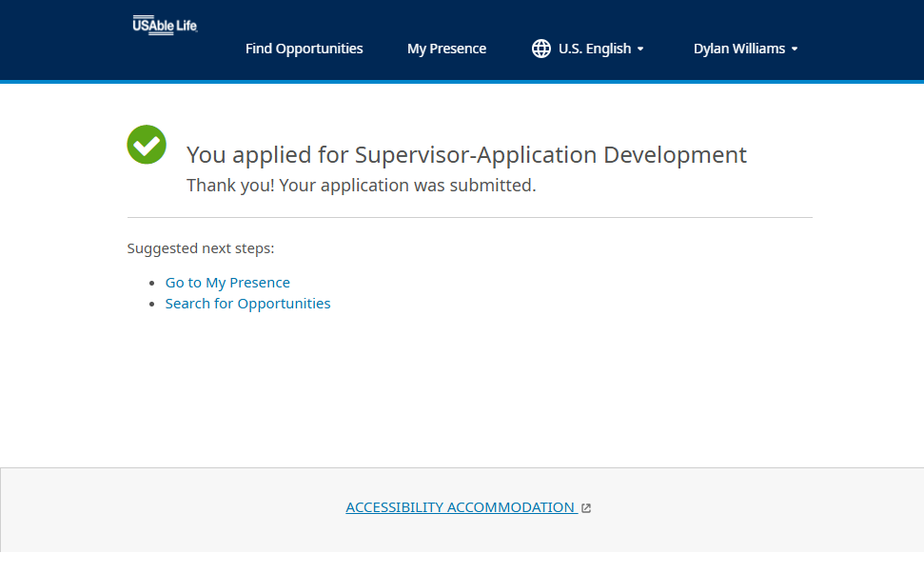This screenshot has height=573, width=924.
Task: Click the application was submitted message
Action: pos(361,186)
